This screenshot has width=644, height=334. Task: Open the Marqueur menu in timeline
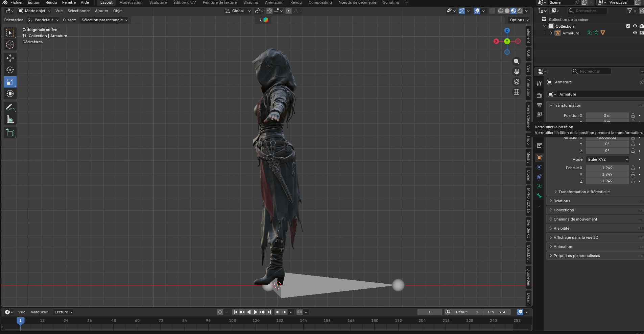click(x=39, y=312)
